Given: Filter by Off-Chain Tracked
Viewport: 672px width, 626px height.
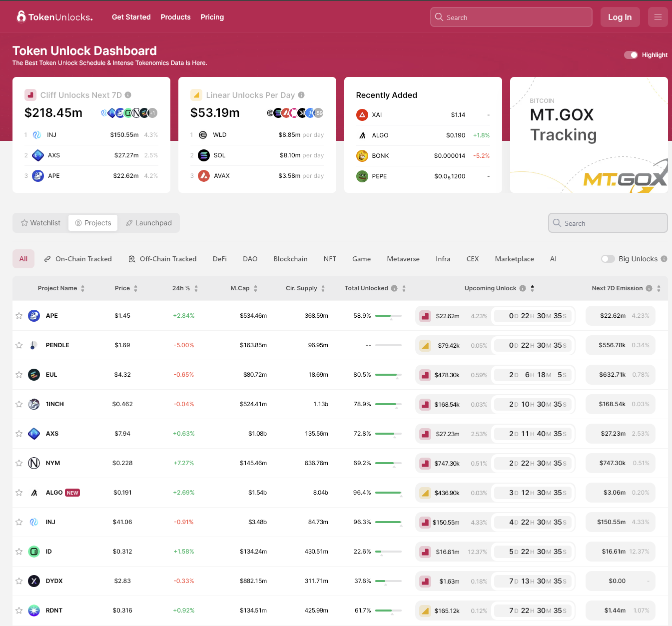Looking at the screenshot, I should point(162,259).
